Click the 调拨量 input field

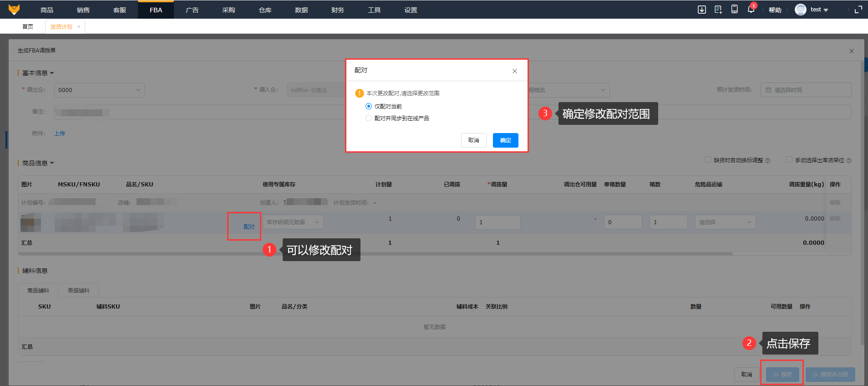[x=497, y=222]
